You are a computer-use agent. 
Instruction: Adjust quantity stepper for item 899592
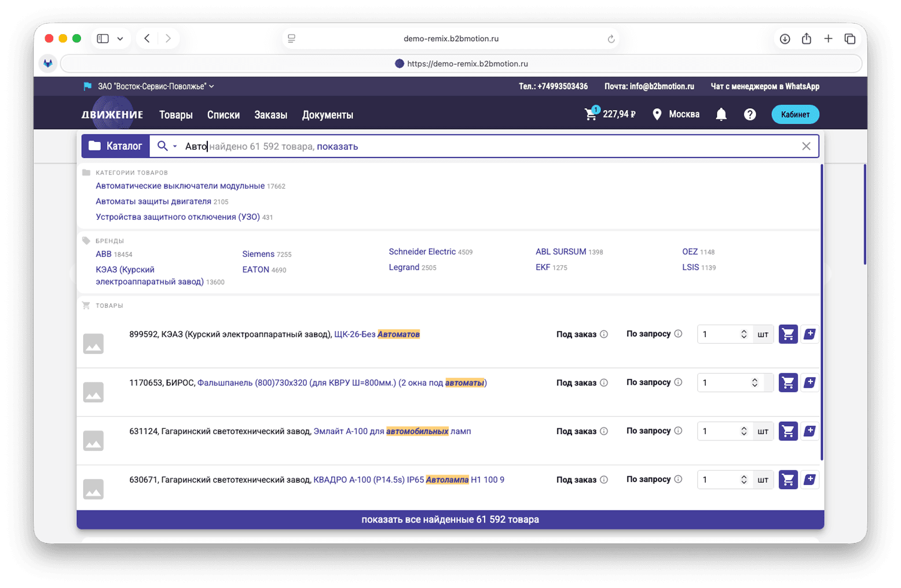(744, 334)
